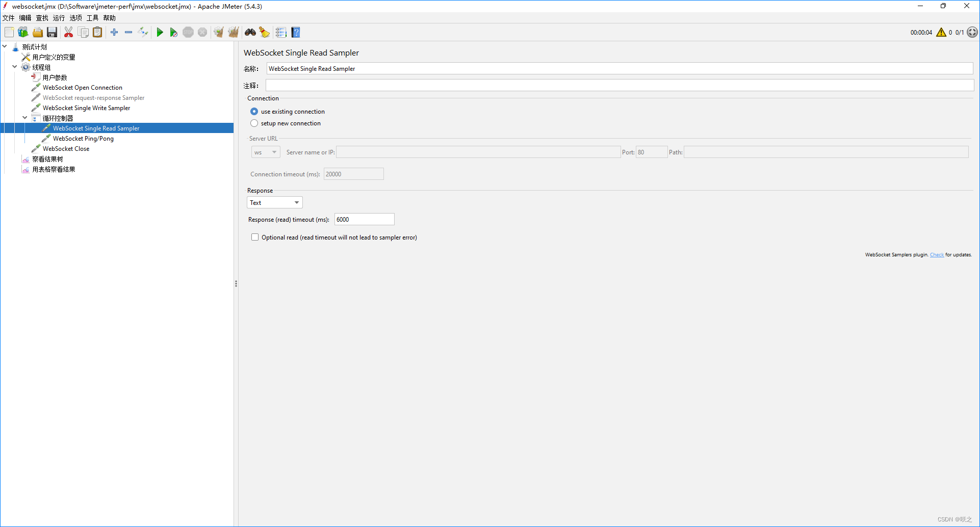
Task: Click the Start no pauses icon
Action: [173, 32]
